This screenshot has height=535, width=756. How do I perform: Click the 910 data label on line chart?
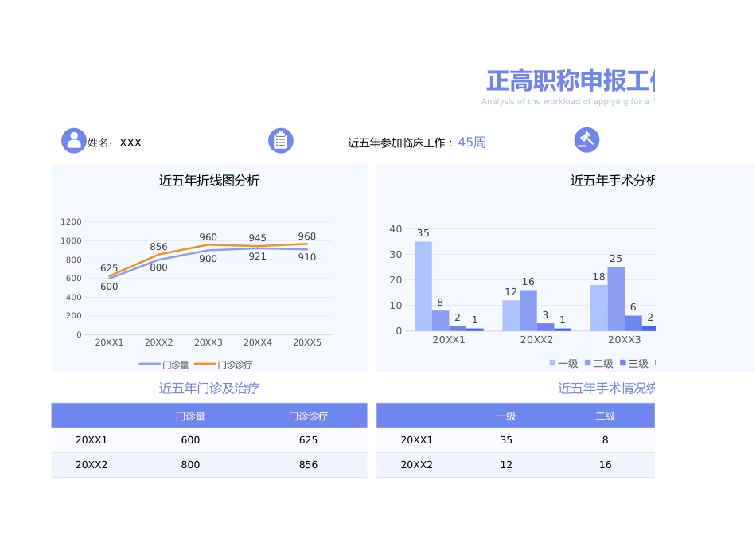(307, 257)
